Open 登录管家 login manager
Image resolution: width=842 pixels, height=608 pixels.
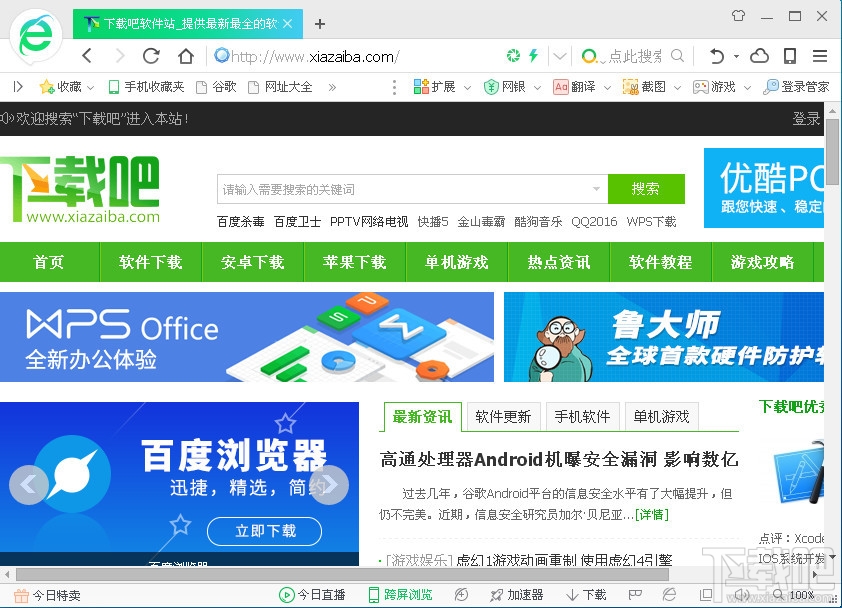(x=796, y=86)
